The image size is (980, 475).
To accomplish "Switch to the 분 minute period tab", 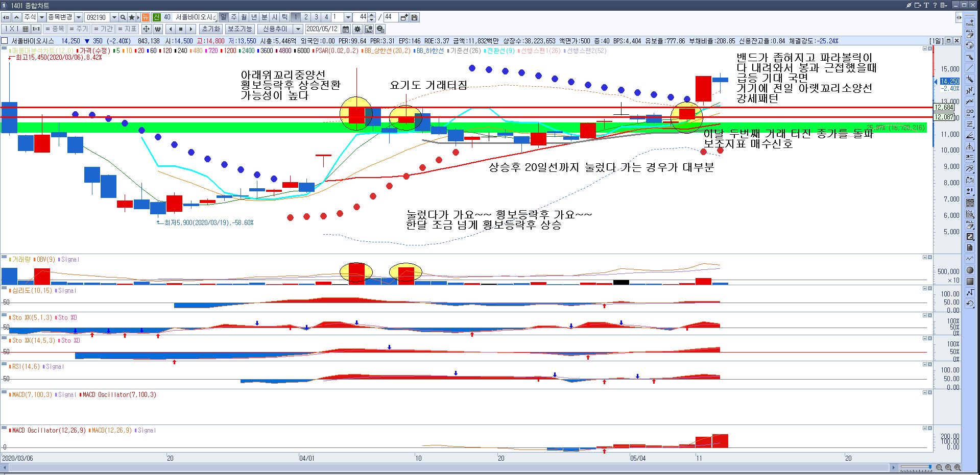I will point(265,17).
